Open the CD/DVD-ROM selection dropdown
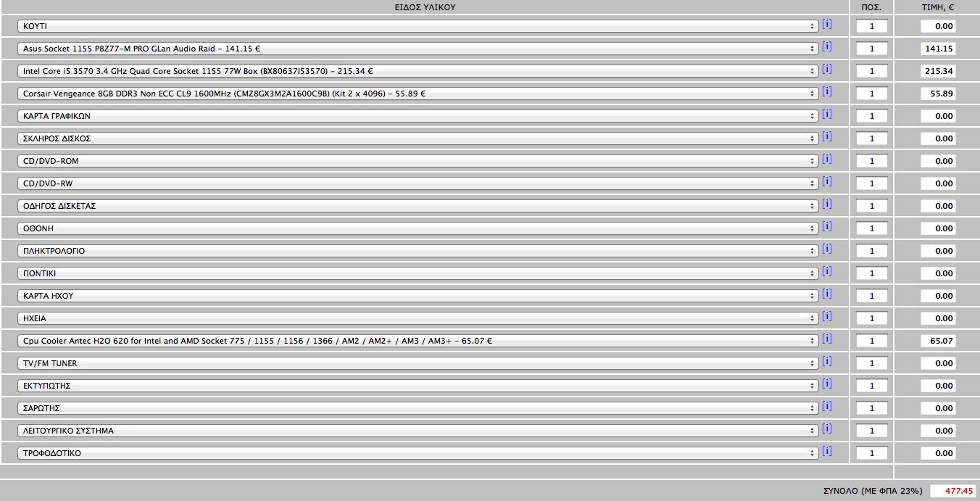Image resolution: width=980 pixels, height=501 pixels. tap(418, 161)
